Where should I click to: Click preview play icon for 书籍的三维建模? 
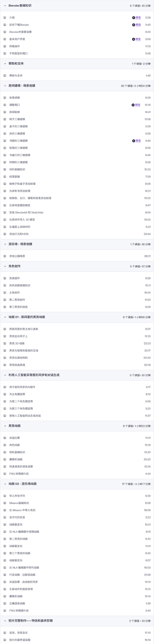point(134,141)
